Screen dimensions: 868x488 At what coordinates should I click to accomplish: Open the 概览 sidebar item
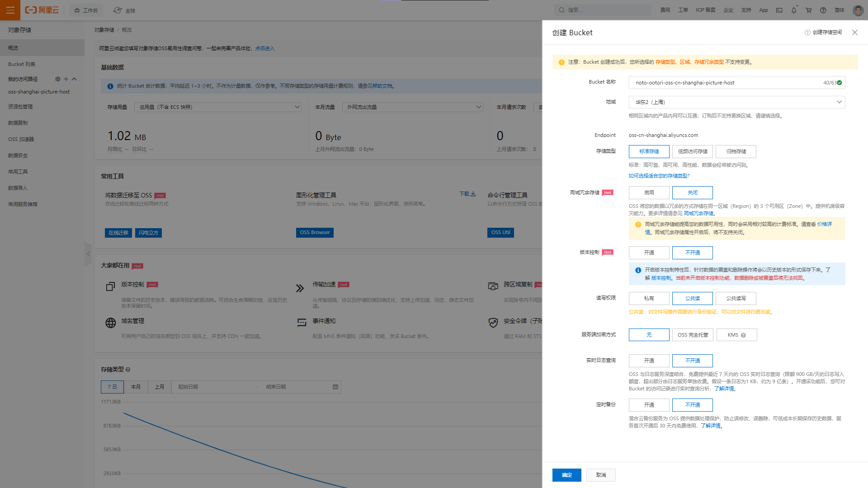[42, 48]
